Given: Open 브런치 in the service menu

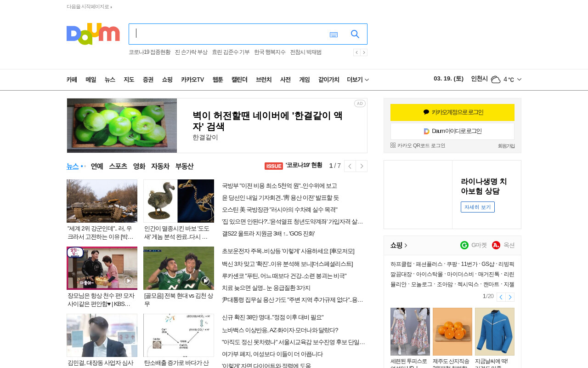Looking at the screenshot, I should 264,80.
